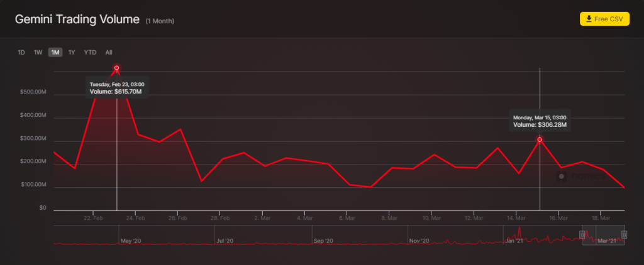The height and width of the screenshot is (265, 644).
Task: Click the $300.00M y-axis label
Action: point(33,139)
